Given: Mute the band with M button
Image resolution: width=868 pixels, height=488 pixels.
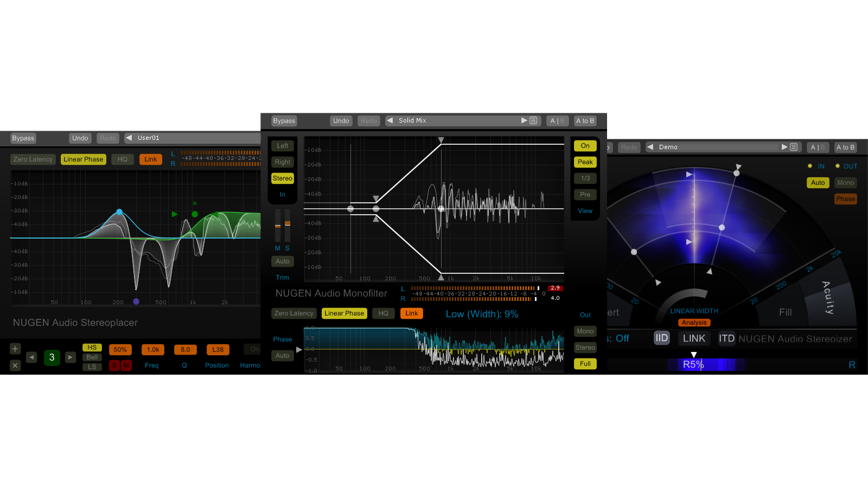Looking at the screenshot, I should pyautogui.click(x=126, y=365).
